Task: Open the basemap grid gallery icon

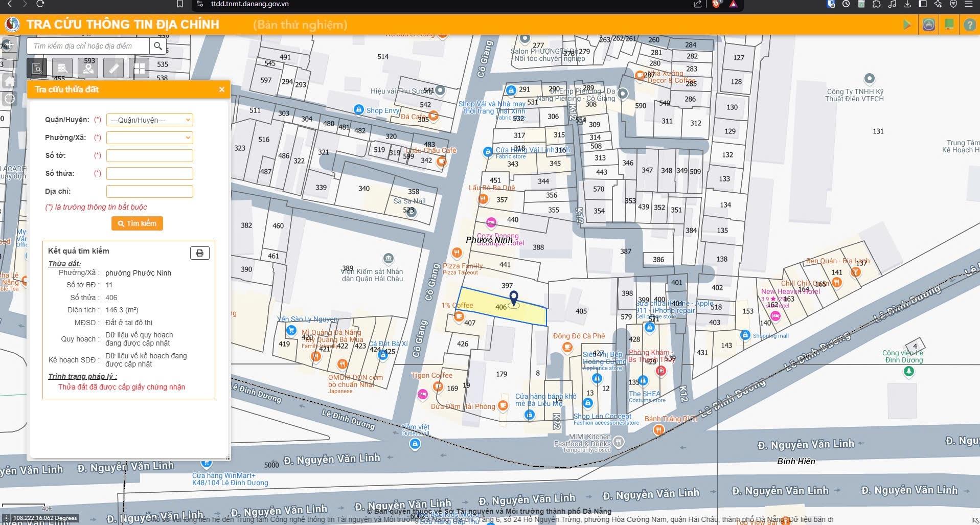Action: click(x=139, y=68)
